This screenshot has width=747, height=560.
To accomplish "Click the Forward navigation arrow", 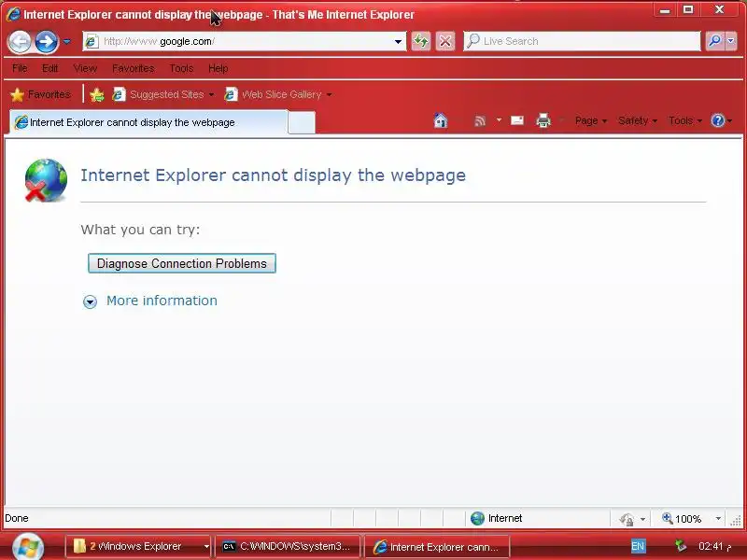I will coord(46,42).
